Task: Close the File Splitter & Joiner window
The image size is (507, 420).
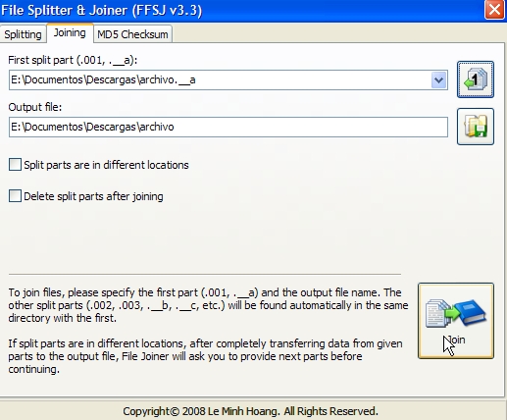Action: [494, 10]
